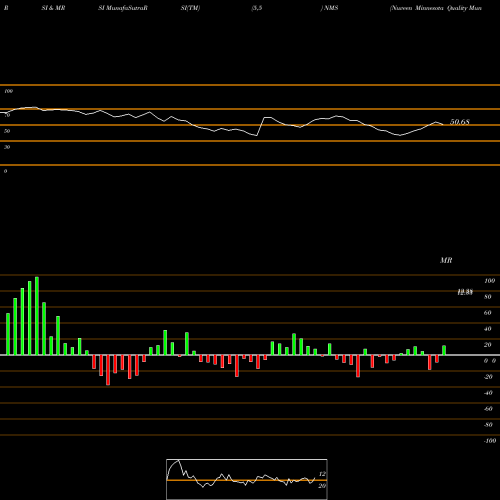Open the mini overview chart thumbnail
This screenshot has height=500, width=500.
247,479
